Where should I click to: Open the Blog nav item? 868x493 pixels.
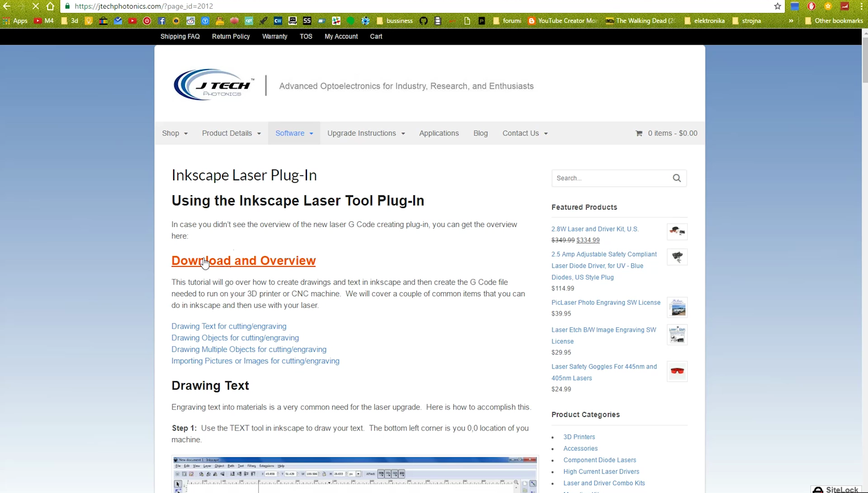(481, 133)
